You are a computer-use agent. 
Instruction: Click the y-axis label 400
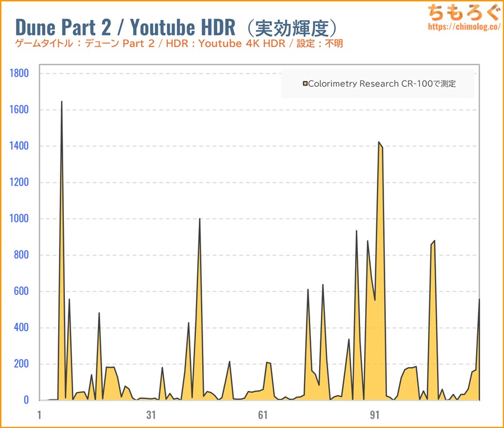[21, 327]
